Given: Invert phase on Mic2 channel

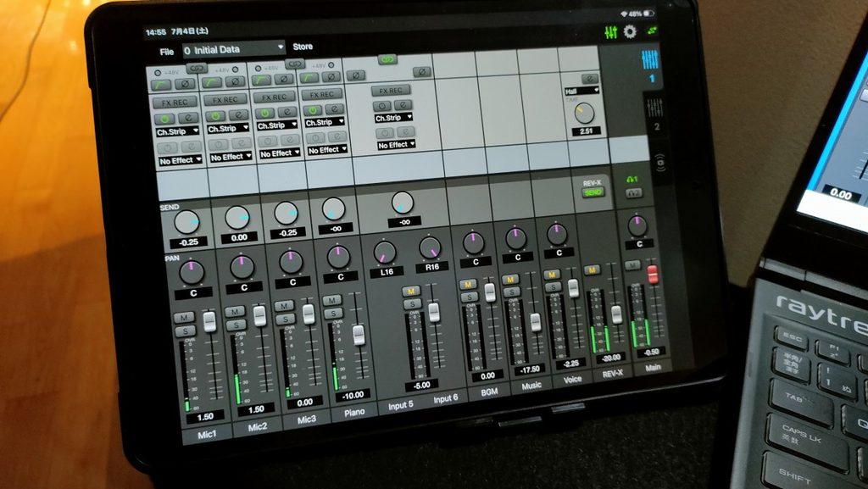Looking at the screenshot, I should (x=234, y=81).
